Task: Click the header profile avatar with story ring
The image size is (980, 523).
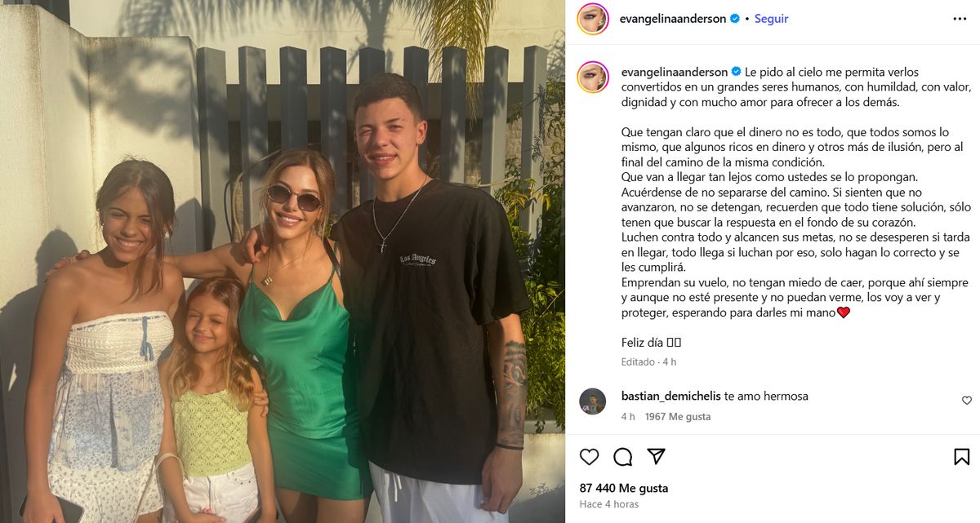Action: pos(593,19)
